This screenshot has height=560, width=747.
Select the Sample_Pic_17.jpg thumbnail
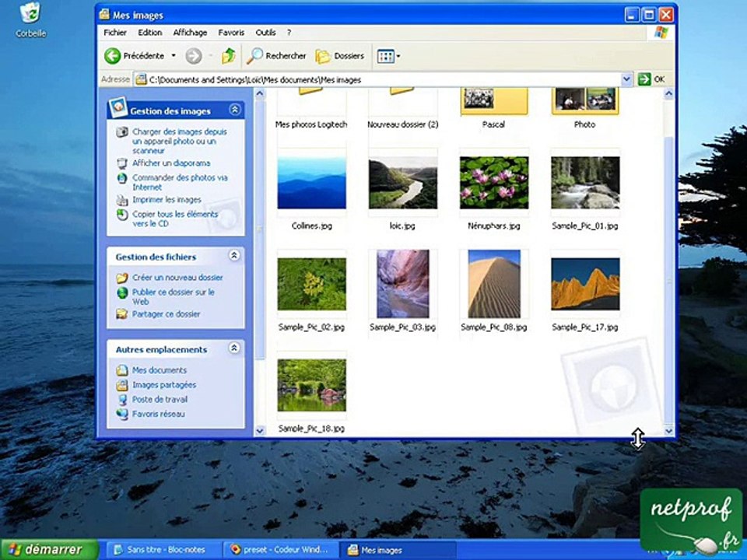tap(585, 284)
